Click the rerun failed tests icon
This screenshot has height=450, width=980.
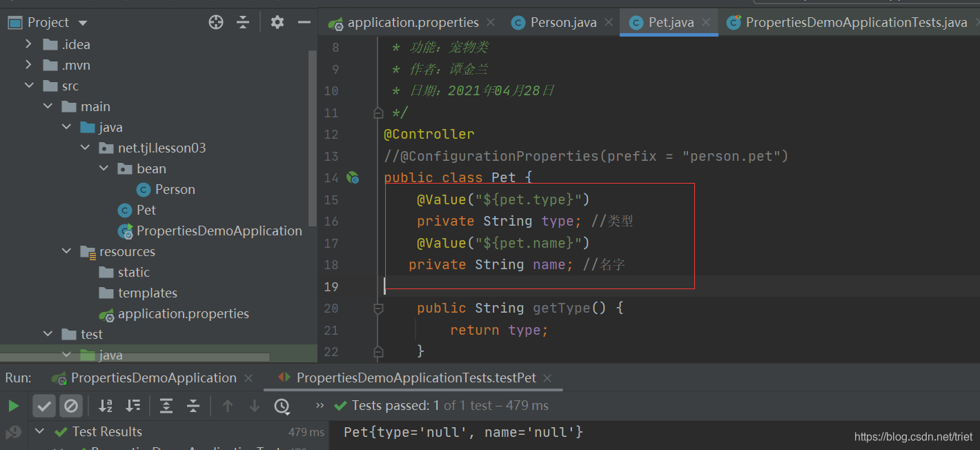(14, 433)
